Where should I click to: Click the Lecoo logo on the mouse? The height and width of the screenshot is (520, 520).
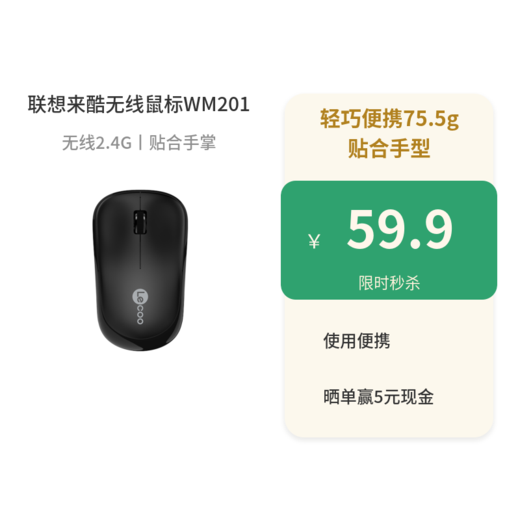pos(140,306)
